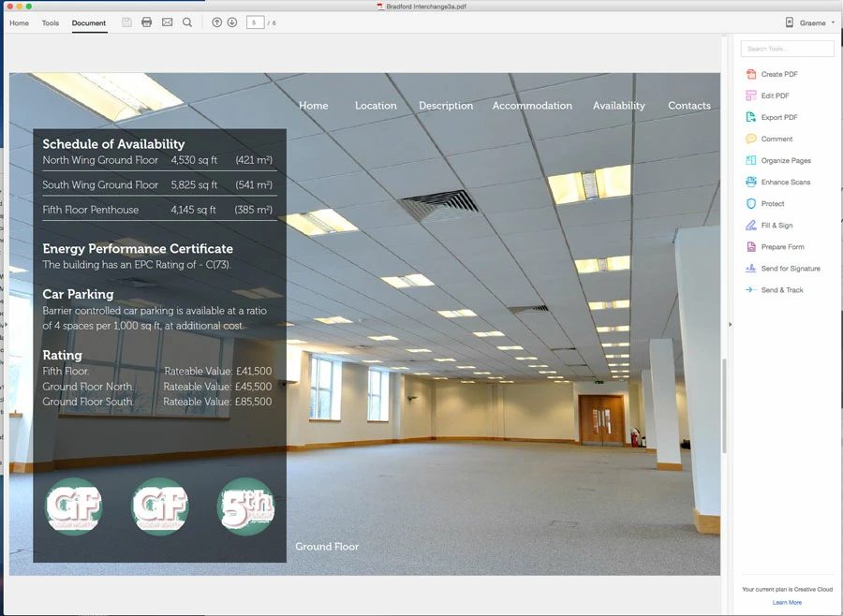Click the 'Schedule of Availability' heading
The width and height of the screenshot is (843, 616).
tap(113, 144)
